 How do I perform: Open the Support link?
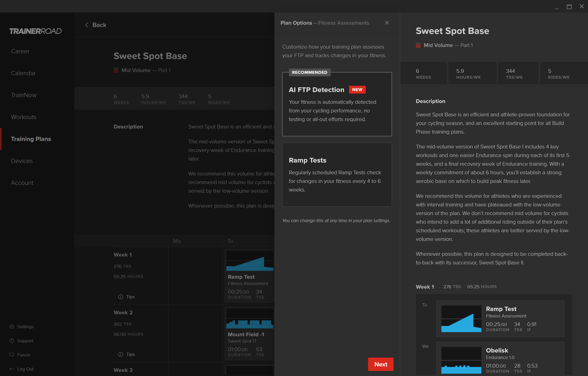(25, 341)
